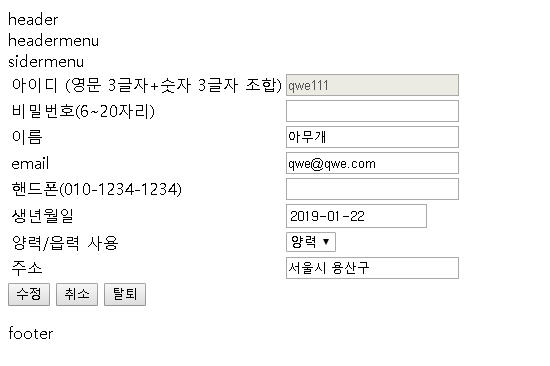Screen dimensions: 550x366
Task: Click the 핸드폰(010-1234-1234) label
Action: [x=96, y=189]
